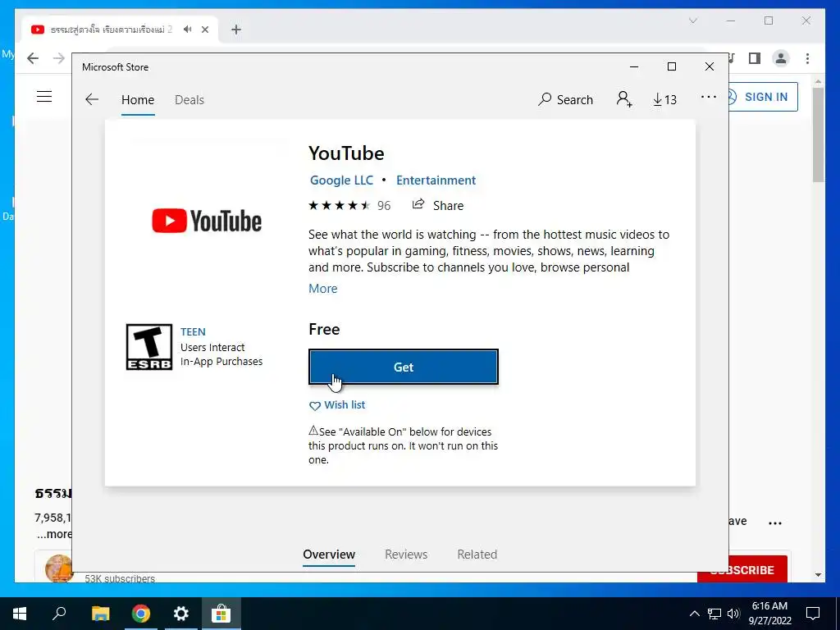Viewport: 840px width, 630px height.
Task: Add YouTube to Wish list
Action: 337,405
